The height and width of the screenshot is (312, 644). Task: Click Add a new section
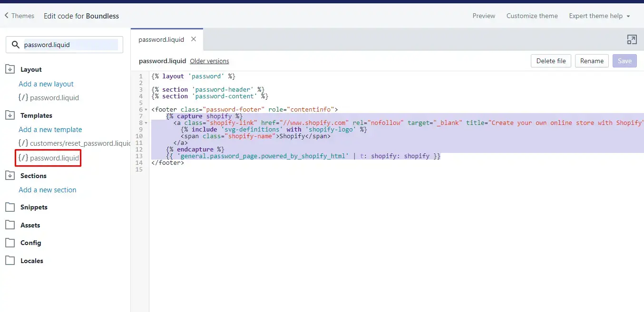tap(48, 190)
